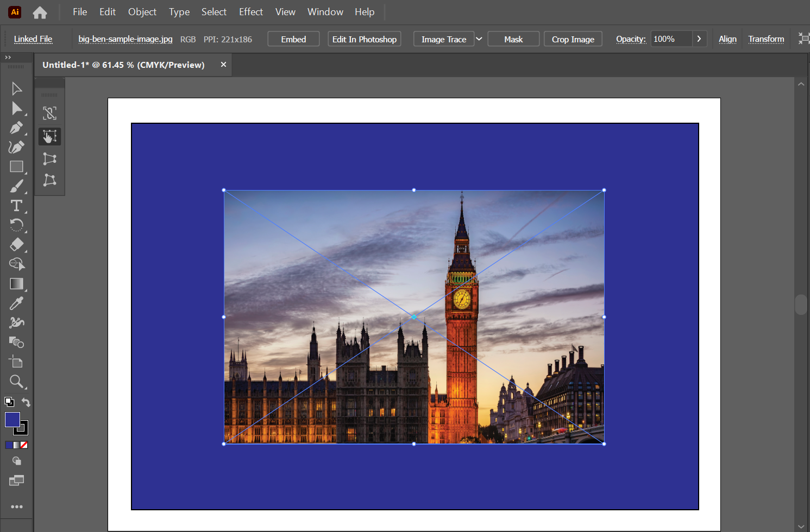
Task: Expand the Opacity slider arrow
Action: click(x=699, y=39)
